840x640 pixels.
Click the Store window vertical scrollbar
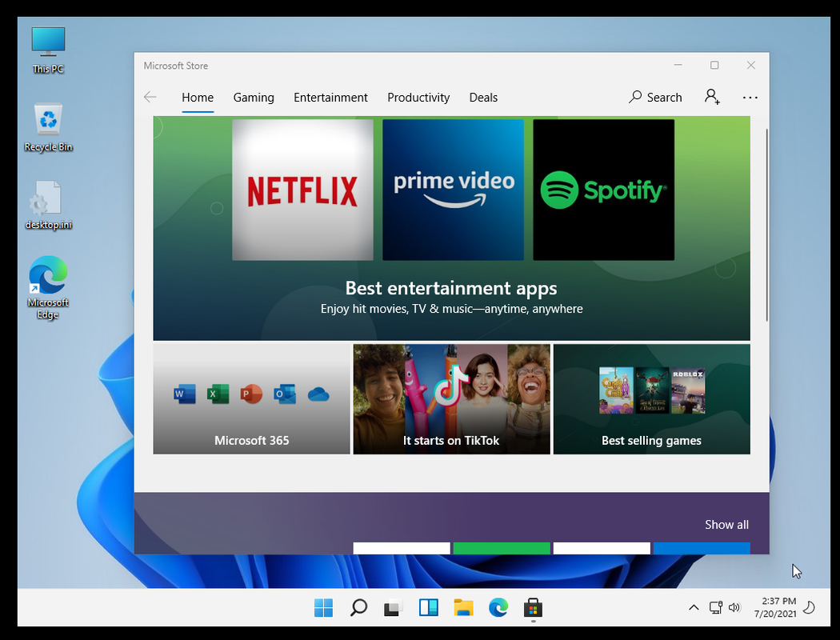click(766, 225)
